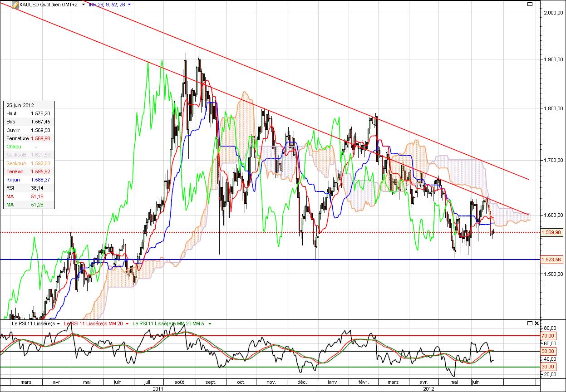Close the RSI indicator panel
This screenshot has width=566, height=392.
[537, 323]
